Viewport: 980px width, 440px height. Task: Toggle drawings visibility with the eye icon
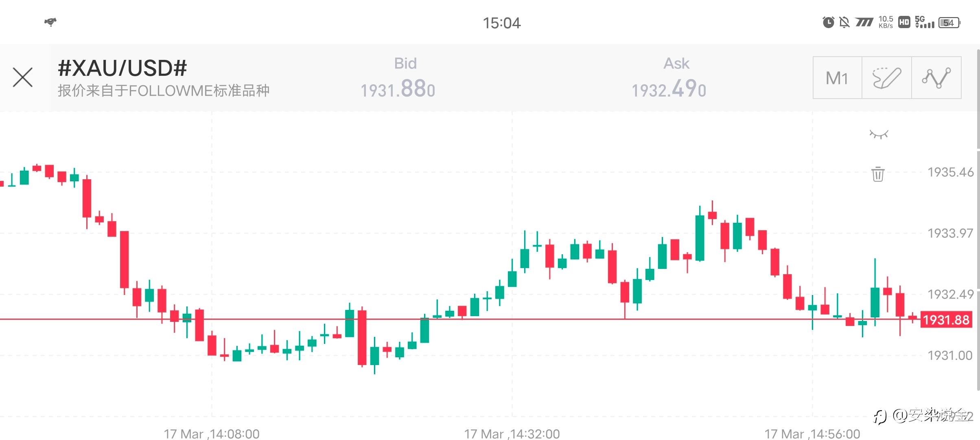(x=879, y=134)
